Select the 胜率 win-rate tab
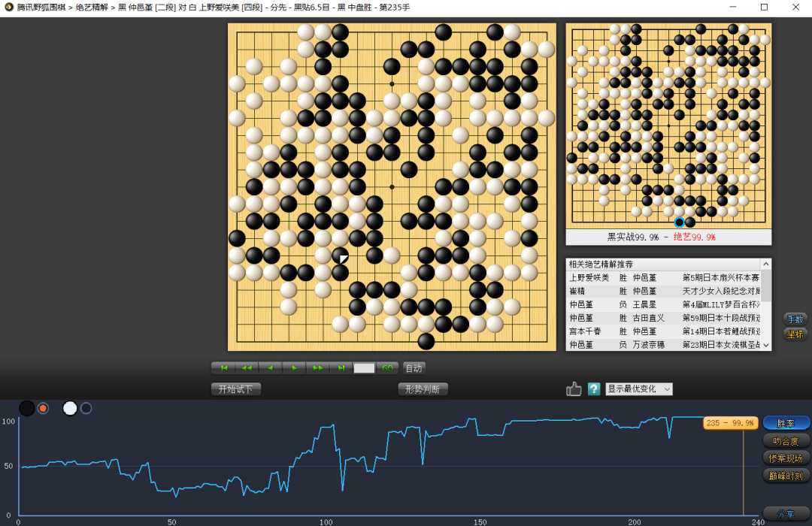 [x=786, y=423]
